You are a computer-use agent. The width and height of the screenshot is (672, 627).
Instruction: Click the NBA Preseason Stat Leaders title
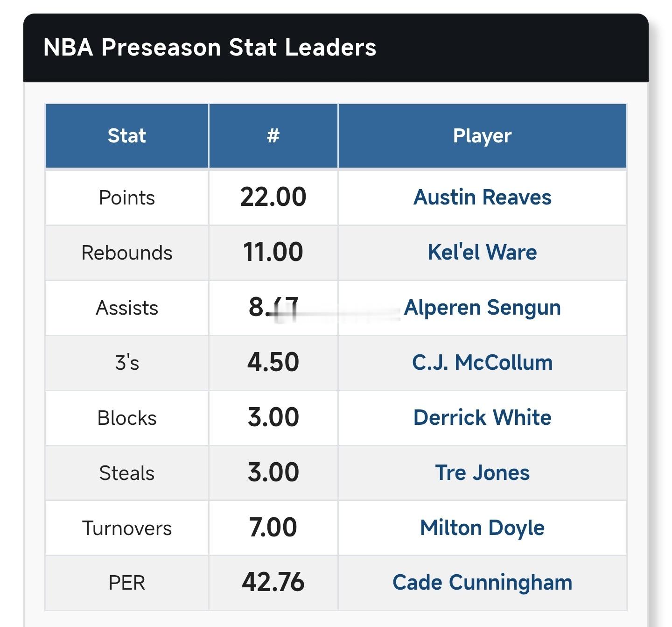[x=210, y=47]
